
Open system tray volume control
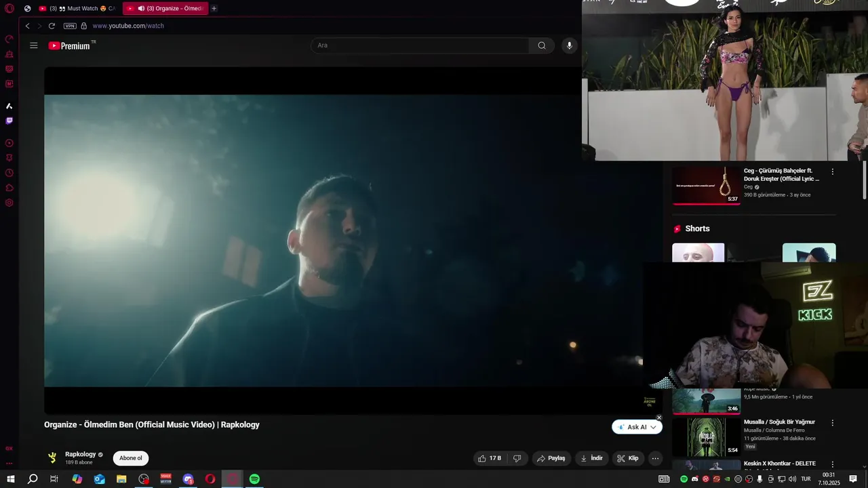[x=792, y=479]
